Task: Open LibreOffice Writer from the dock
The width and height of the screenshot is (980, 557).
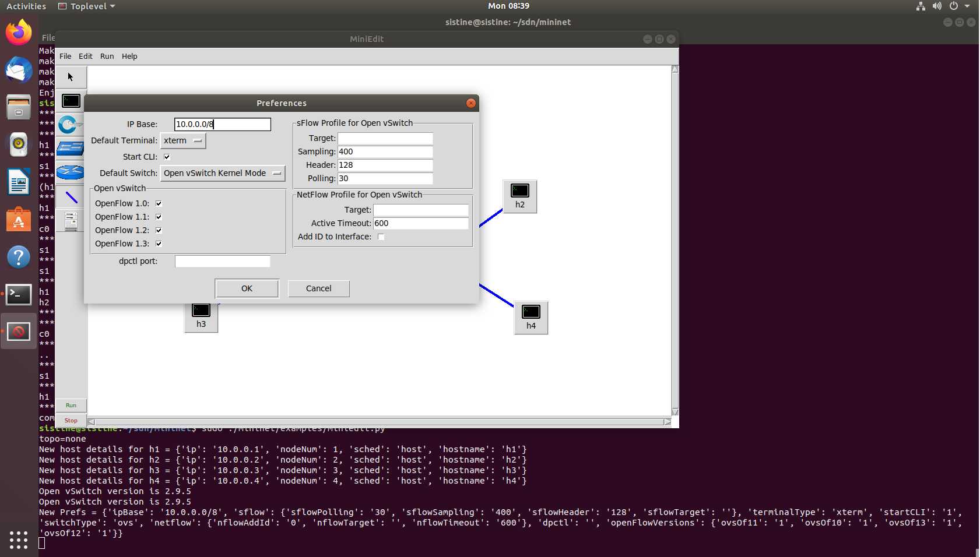Action: coord(19,182)
